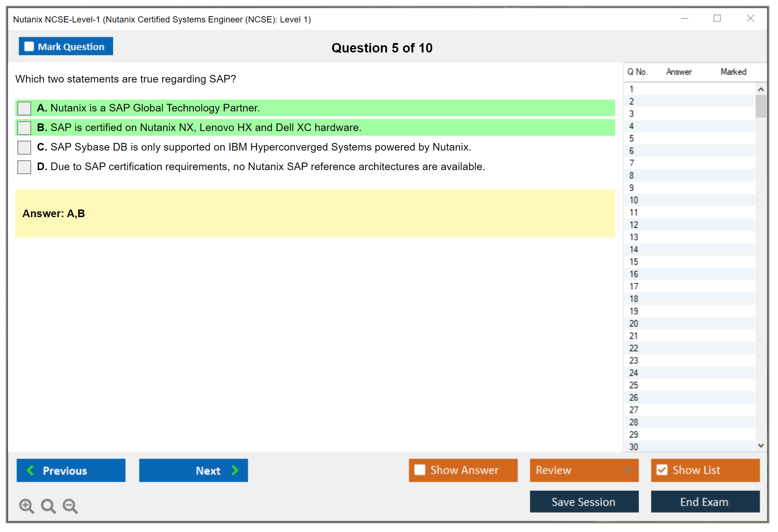778x532 pixels.
Task: Toggle the Mark Question checkbox
Action: tap(29, 46)
